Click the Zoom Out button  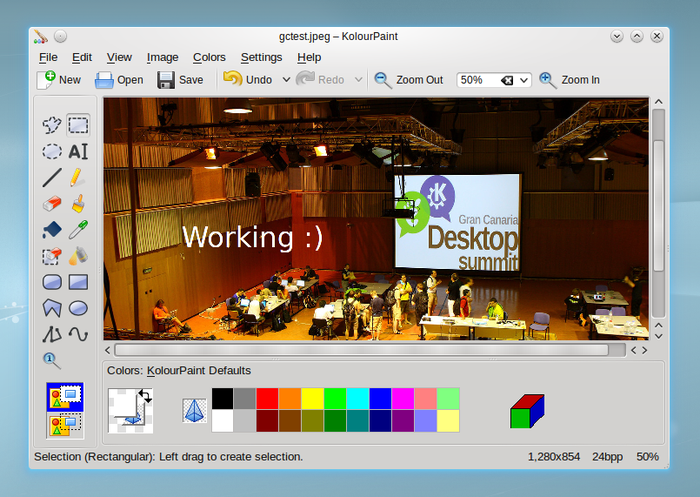[408, 80]
